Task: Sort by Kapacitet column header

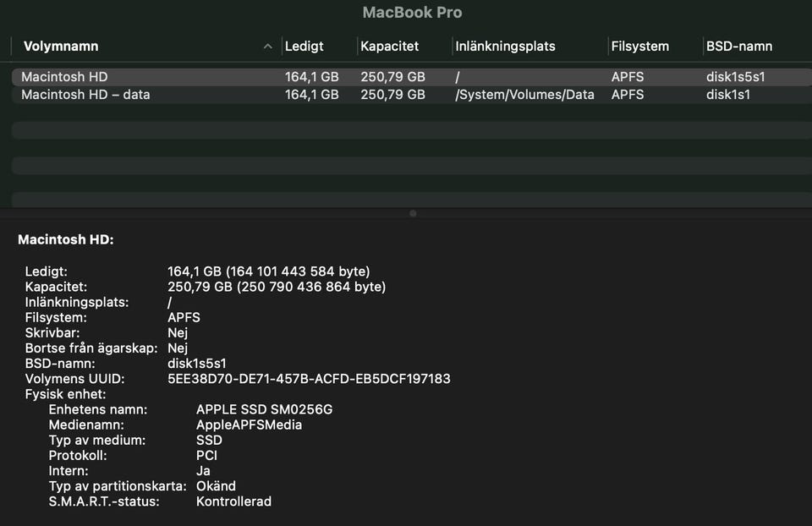Action: tap(389, 46)
